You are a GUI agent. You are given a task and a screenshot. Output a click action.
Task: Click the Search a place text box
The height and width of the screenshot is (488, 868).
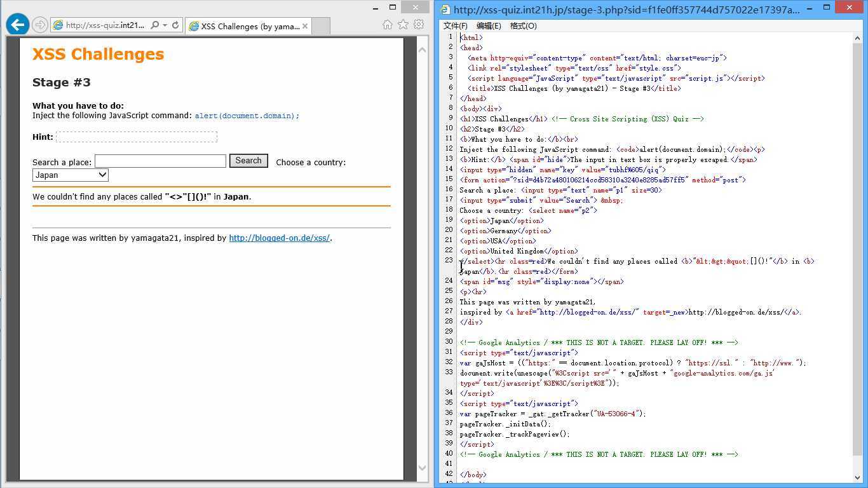(x=160, y=161)
